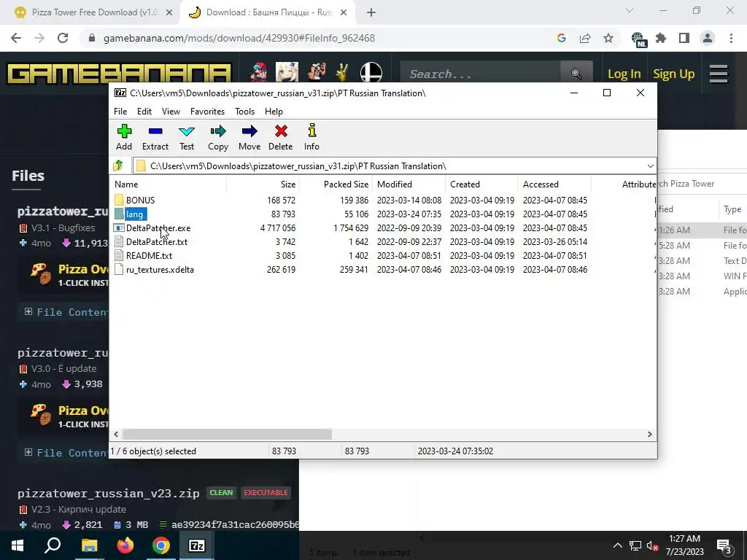Select the BONUS folder
This screenshot has height=560, width=747.
(x=140, y=200)
